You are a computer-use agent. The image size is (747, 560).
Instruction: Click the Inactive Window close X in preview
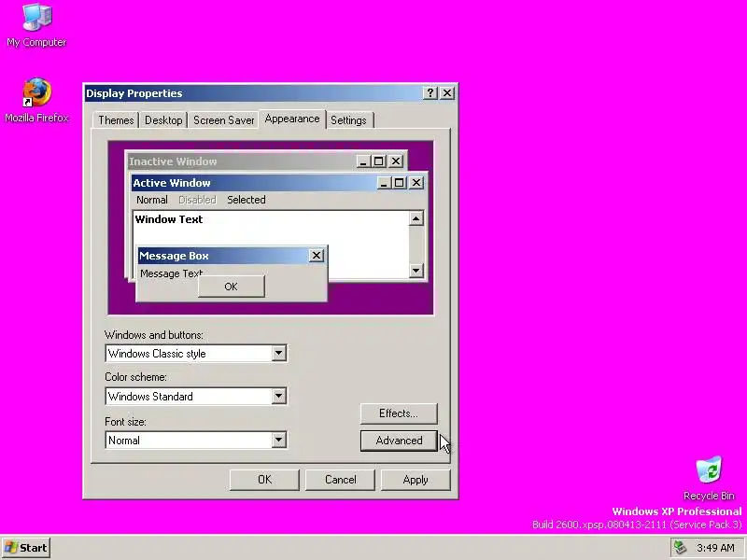pos(396,161)
